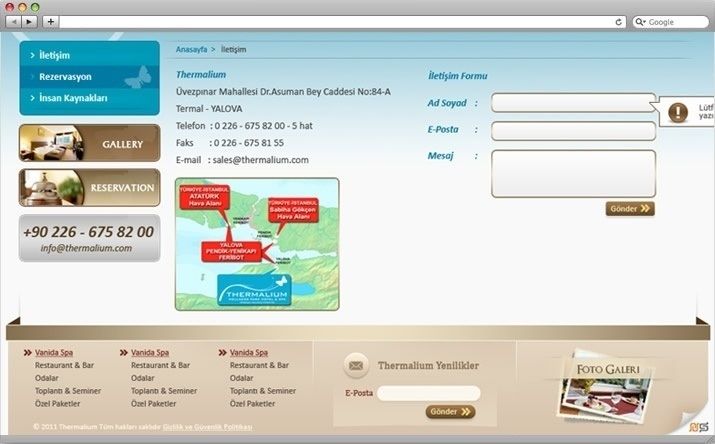Image resolution: width=715 pixels, height=444 pixels.
Task: Click Özel Paketler in the first footer column
Action: click(x=57, y=403)
